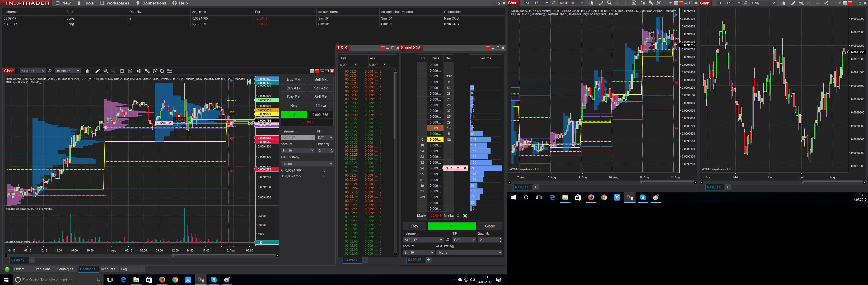Image resolution: width=868 pixels, height=285 pixels.
Task: Zoom in on the Daily chart
Action: [801, 3]
